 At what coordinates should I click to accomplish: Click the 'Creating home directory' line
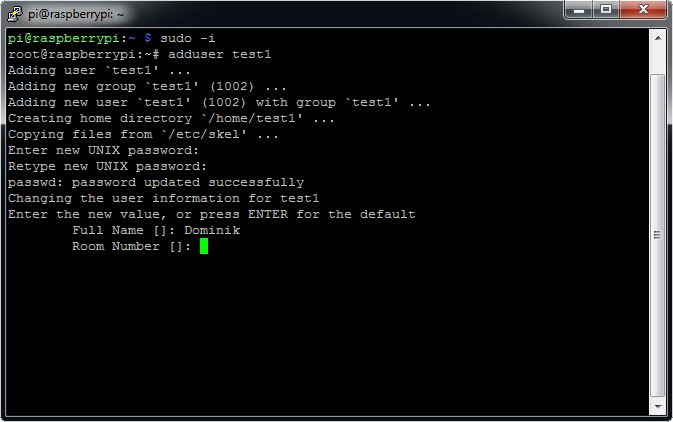pyautogui.click(x=171, y=118)
